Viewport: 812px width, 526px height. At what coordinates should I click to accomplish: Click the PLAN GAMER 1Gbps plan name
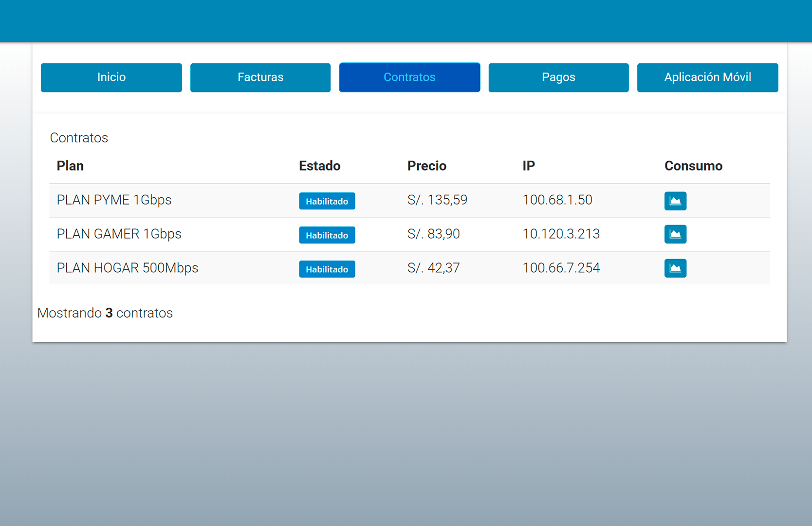pos(119,234)
